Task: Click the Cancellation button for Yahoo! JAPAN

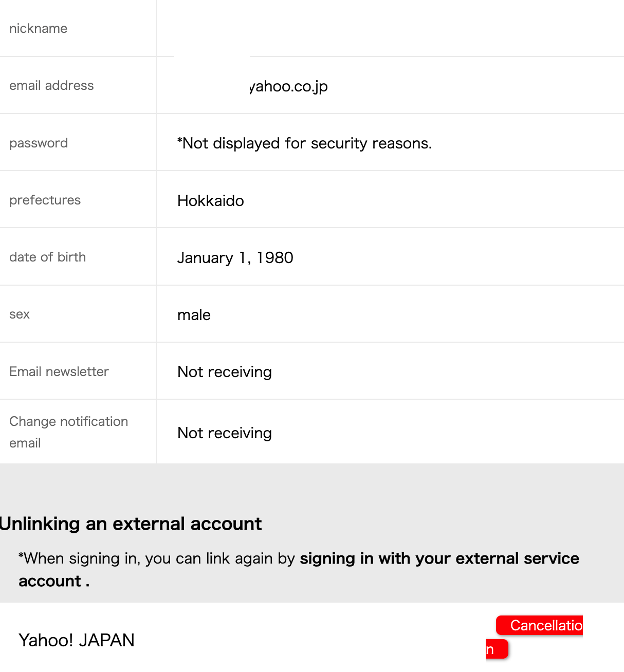Action: point(540,626)
